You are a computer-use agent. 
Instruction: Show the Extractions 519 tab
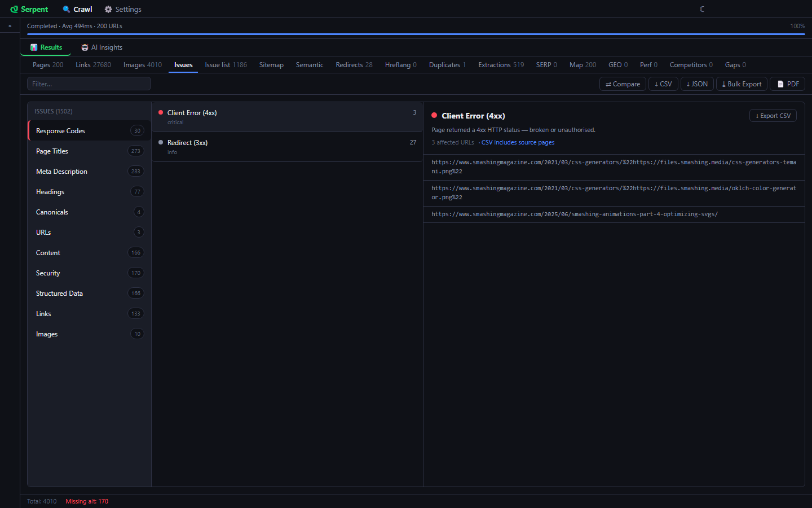(501, 65)
